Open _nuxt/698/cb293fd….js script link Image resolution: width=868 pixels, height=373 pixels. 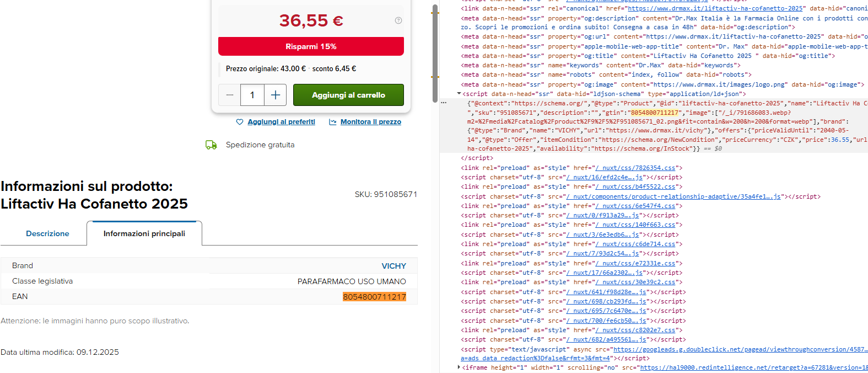pos(606,301)
